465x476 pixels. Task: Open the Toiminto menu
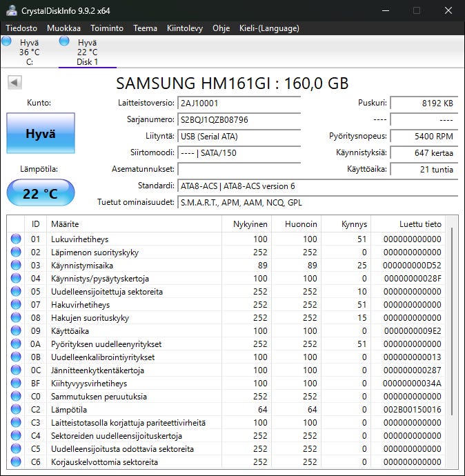click(107, 28)
